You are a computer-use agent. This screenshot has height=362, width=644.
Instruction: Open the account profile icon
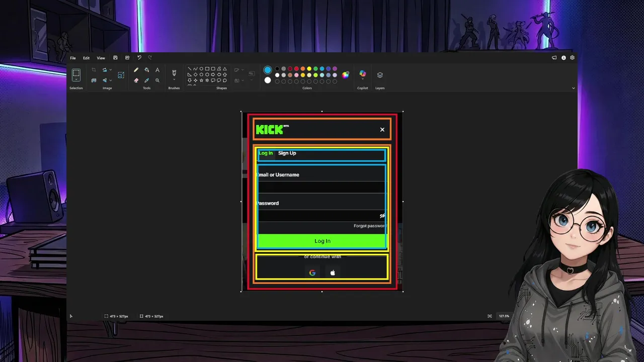563,58
